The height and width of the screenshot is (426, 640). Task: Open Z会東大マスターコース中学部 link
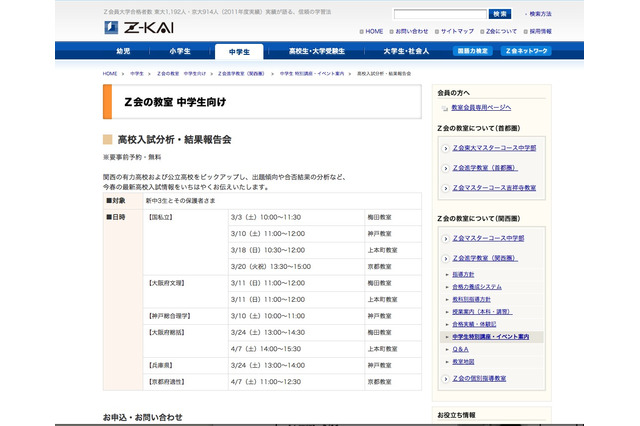point(494,148)
